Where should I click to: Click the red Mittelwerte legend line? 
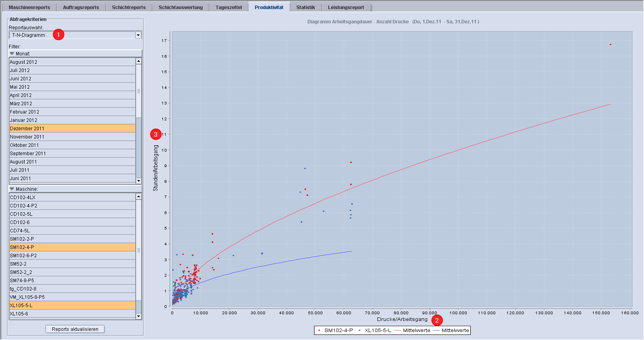pyautogui.click(x=398, y=331)
